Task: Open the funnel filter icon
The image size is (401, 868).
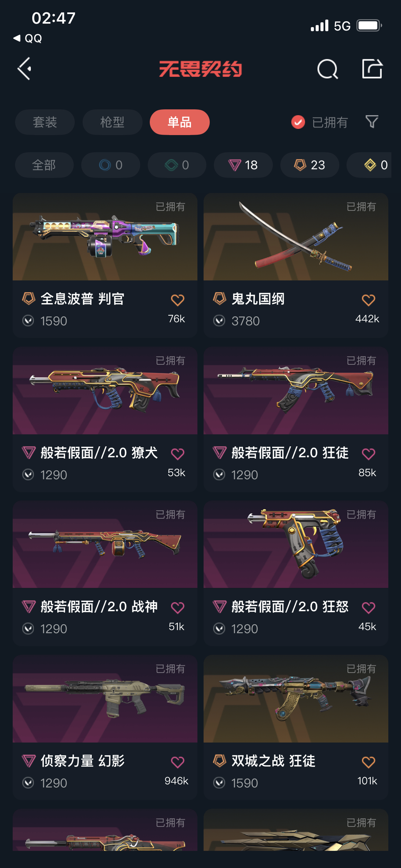Action: click(372, 122)
